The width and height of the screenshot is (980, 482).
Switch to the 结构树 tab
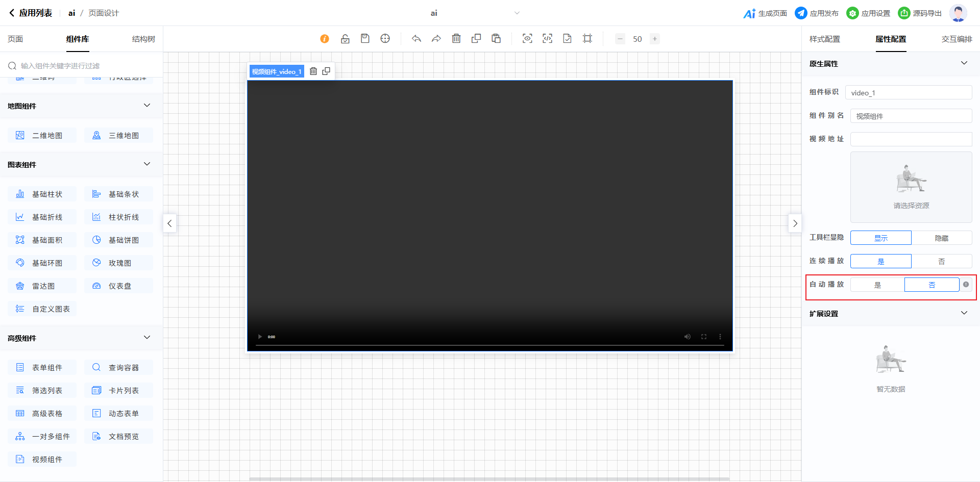coord(143,39)
